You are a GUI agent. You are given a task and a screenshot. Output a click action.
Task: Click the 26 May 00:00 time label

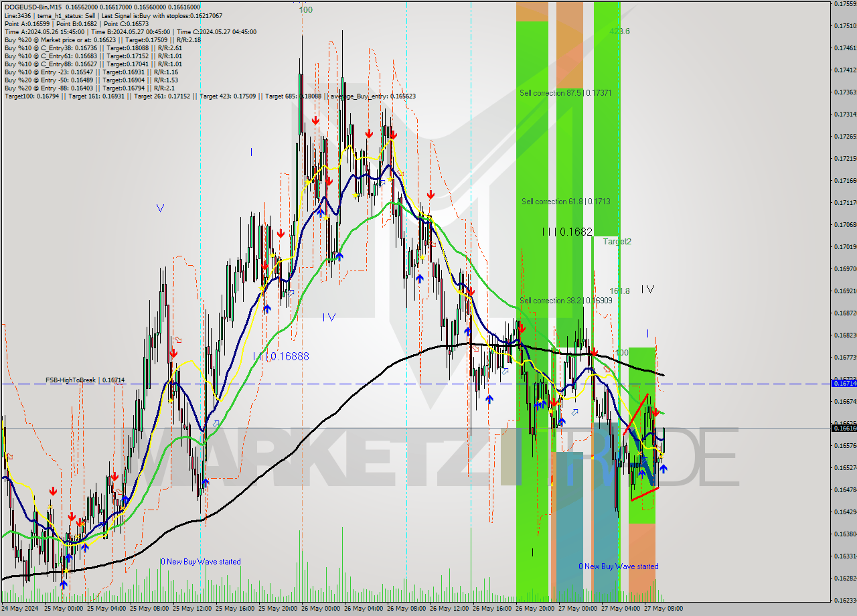[x=320, y=609]
